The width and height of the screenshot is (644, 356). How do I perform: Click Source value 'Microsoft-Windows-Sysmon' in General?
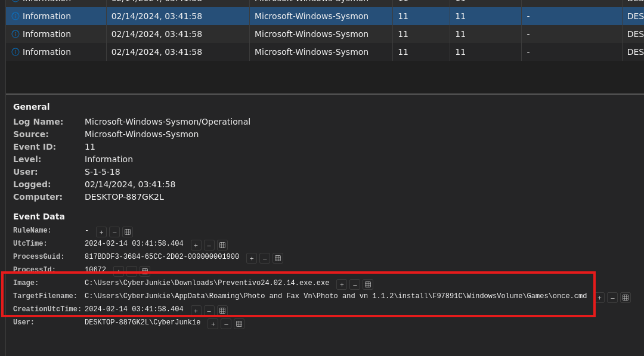coord(141,134)
